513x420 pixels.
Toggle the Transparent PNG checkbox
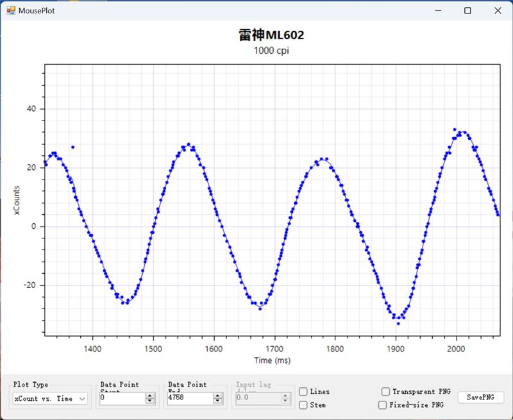click(385, 392)
